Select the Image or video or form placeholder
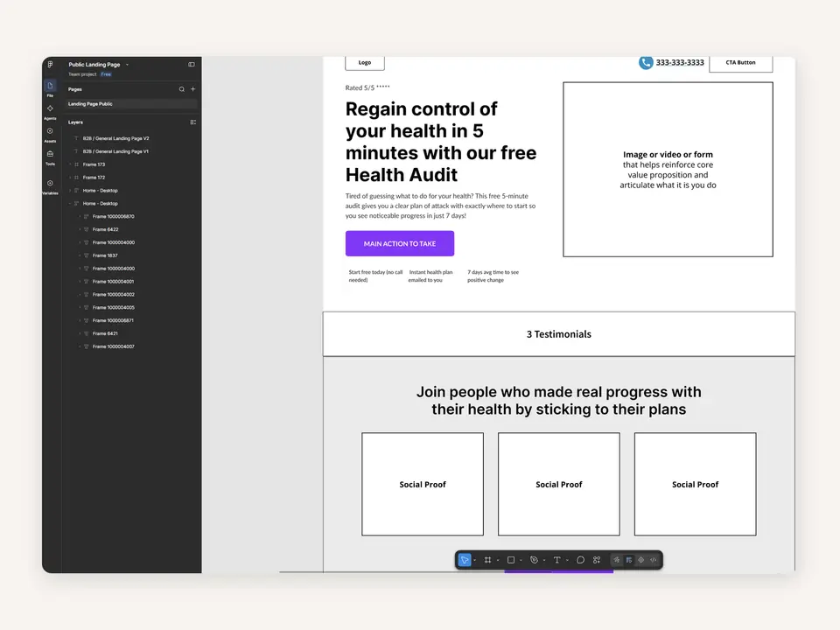840x630 pixels. click(668, 169)
